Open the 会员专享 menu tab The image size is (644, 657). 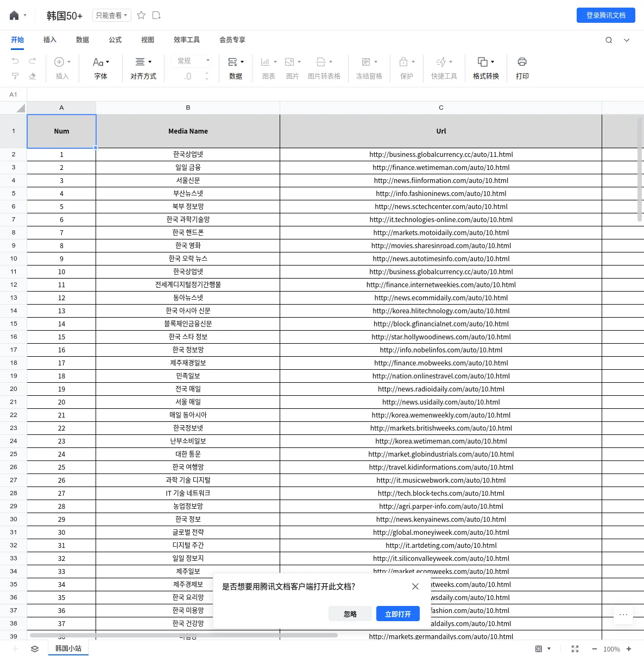tap(232, 40)
